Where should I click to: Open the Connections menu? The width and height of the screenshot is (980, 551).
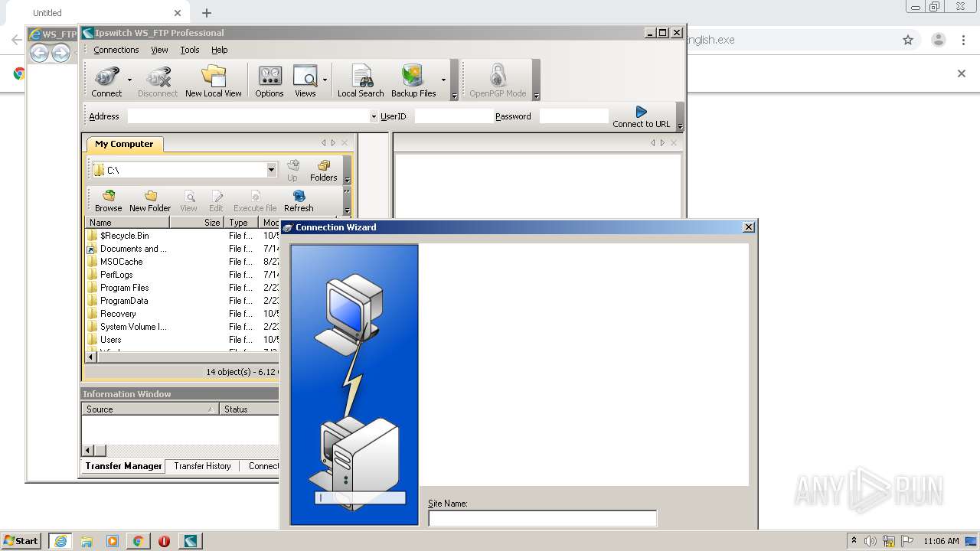click(x=116, y=50)
